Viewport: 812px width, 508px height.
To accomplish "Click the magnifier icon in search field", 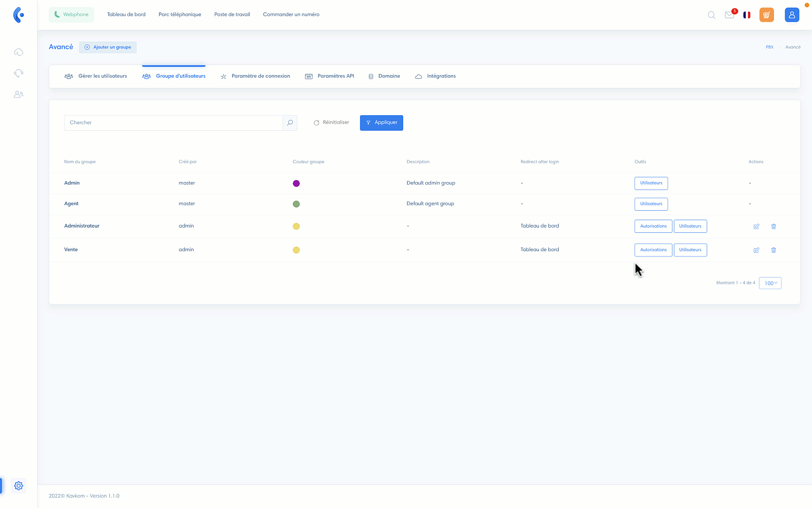I will 290,123.
